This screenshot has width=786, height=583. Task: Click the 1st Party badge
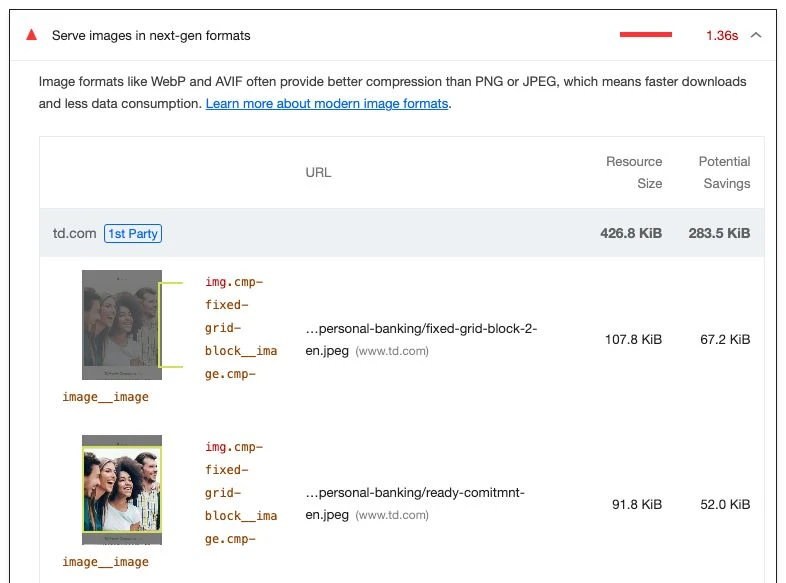tap(133, 234)
